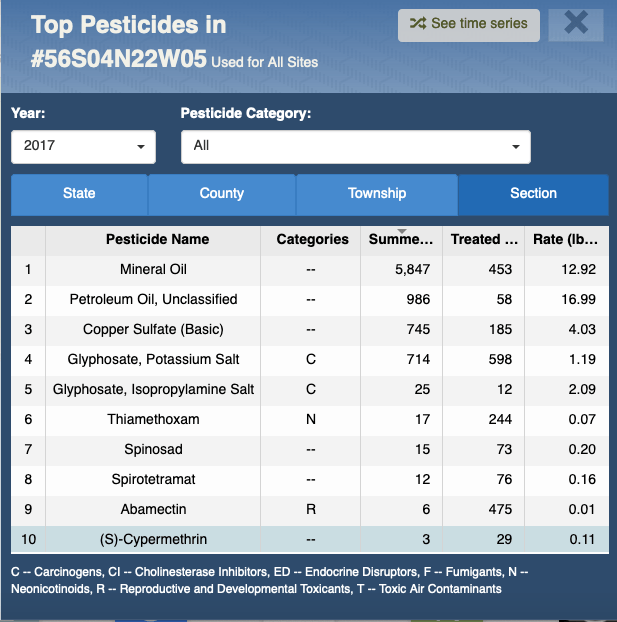This screenshot has height=622, width=617.
Task: Click the 598 treated value
Action: [500, 359]
